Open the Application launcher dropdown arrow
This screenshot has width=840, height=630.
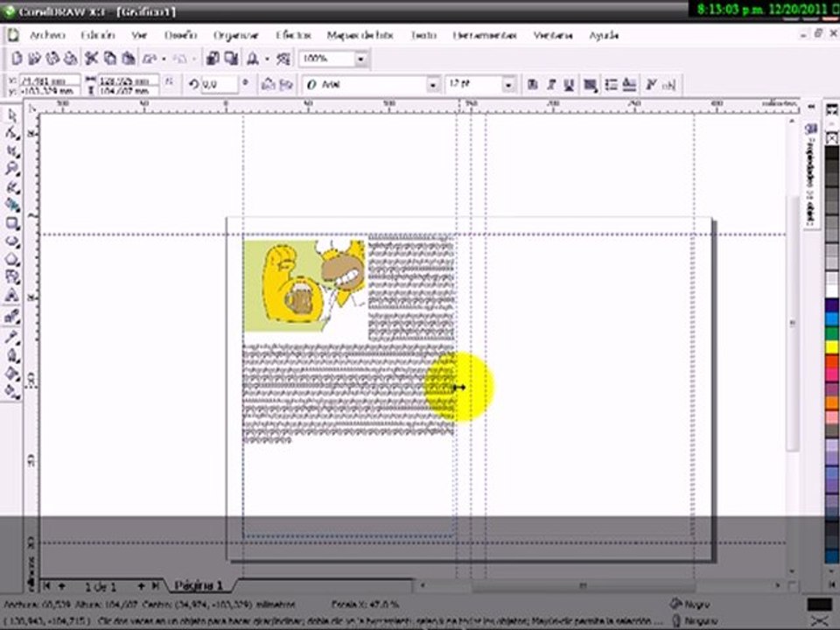[x=268, y=59]
